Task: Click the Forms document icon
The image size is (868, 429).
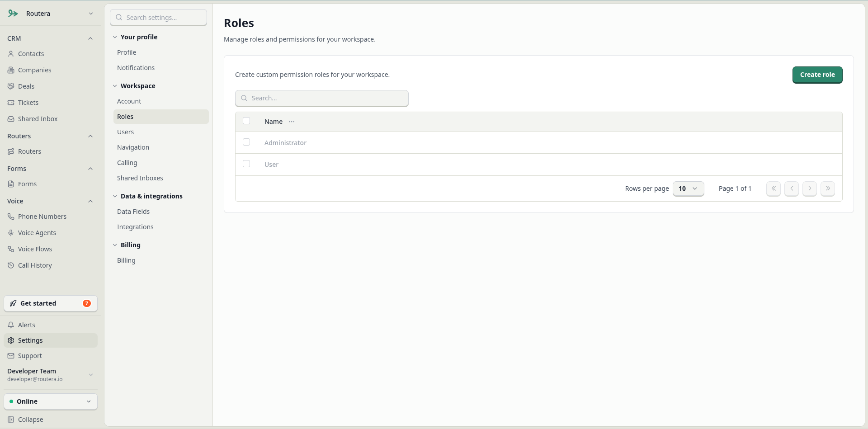Action: point(11,184)
